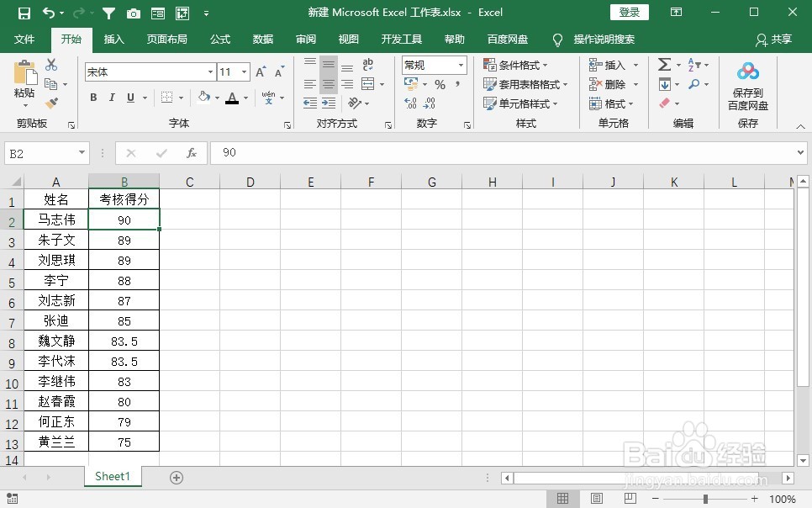Click the paste clipboard icon

coord(24,72)
